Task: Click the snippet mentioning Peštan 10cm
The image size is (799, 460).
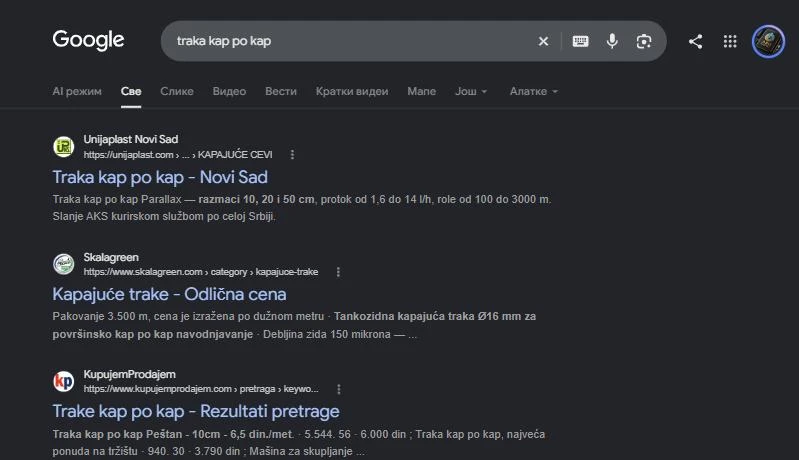Action: pos(299,443)
